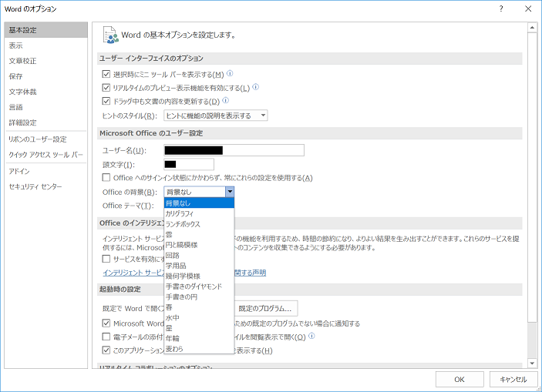Toggle the Microsoft Word 既定のプログラム notification checkbox
542x392 pixels.
pos(106,323)
